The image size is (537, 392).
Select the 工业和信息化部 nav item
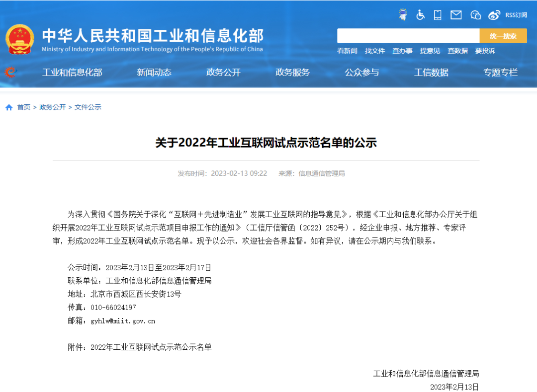(x=72, y=73)
